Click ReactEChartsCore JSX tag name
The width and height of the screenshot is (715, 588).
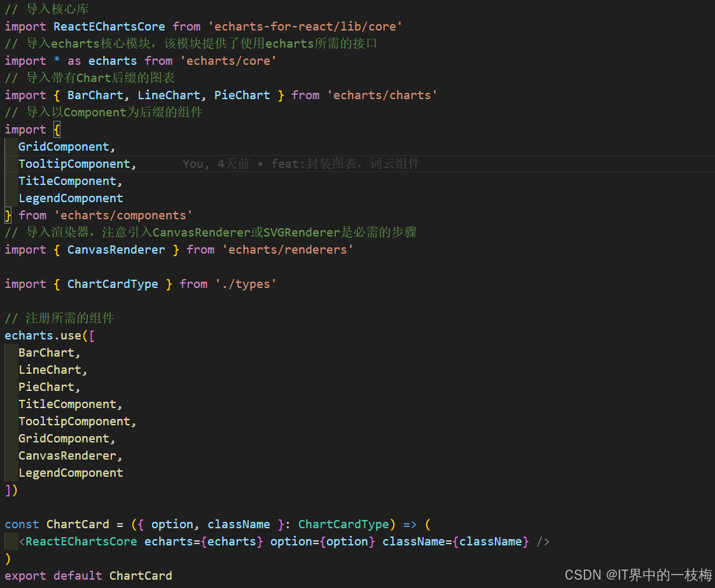[x=81, y=542]
